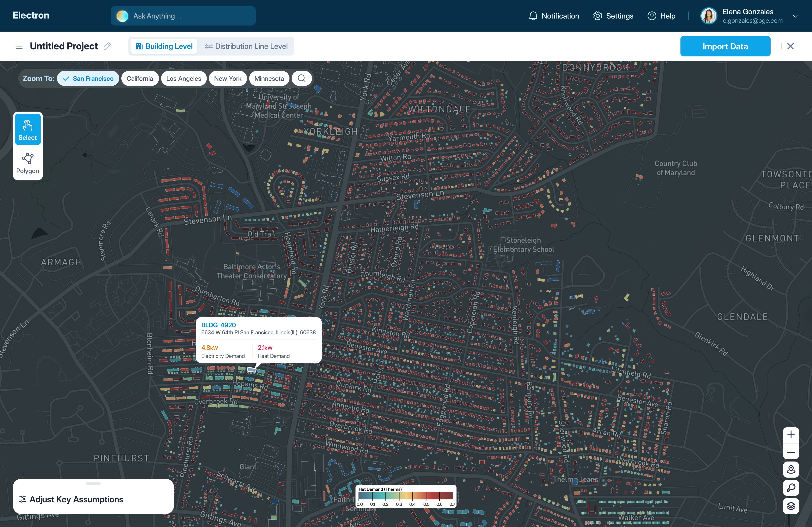Click the Adjust Key Assumptions handle bar
This screenshot has width=812, height=527.
click(93, 483)
